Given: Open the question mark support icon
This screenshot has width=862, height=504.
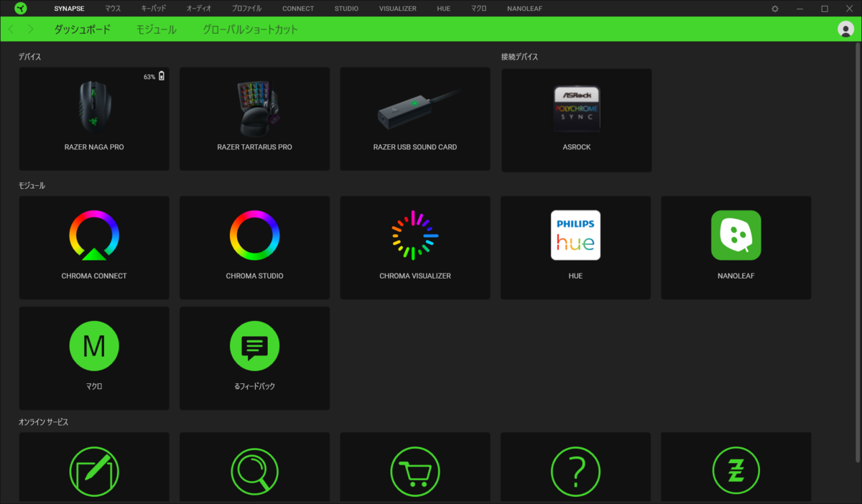Looking at the screenshot, I should click(x=575, y=471).
